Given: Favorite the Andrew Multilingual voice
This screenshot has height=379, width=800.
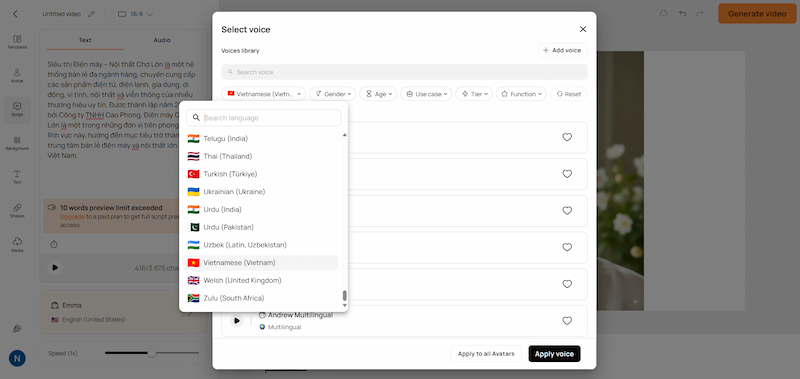Looking at the screenshot, I should pyautogui.click(x=567, y=321).
